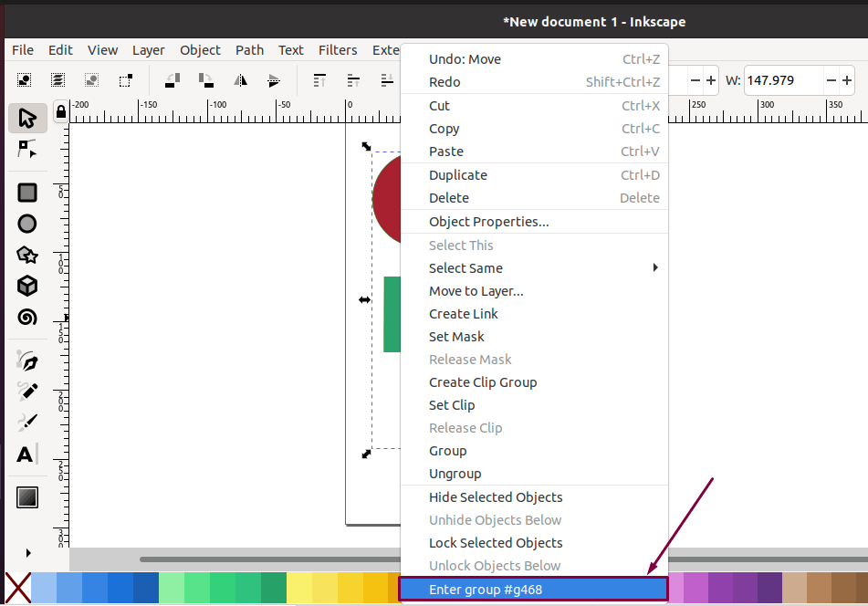Image resolution: width=868 pixels, height=606 pixels.
Task: Flip selection horizontally
Action: tap(240, 80)
